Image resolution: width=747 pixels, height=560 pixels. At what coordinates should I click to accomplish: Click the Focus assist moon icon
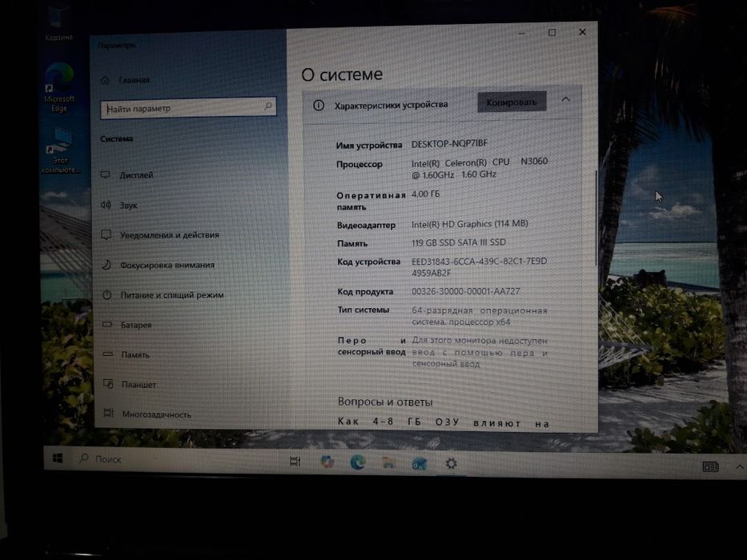pos(106,265)
